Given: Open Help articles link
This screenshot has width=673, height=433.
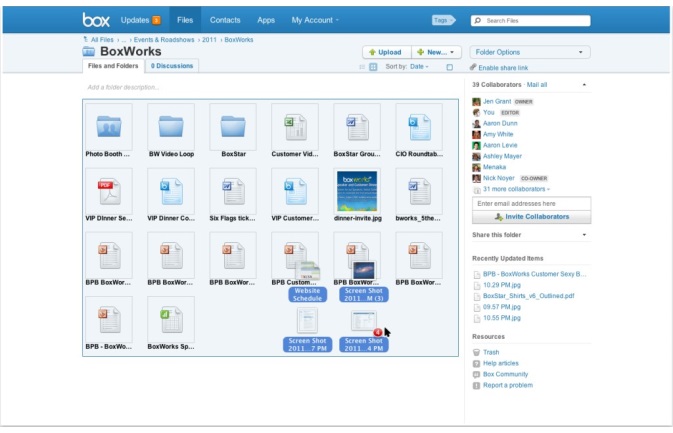Looking at the screenshot, I should click(x=500, y=363).
